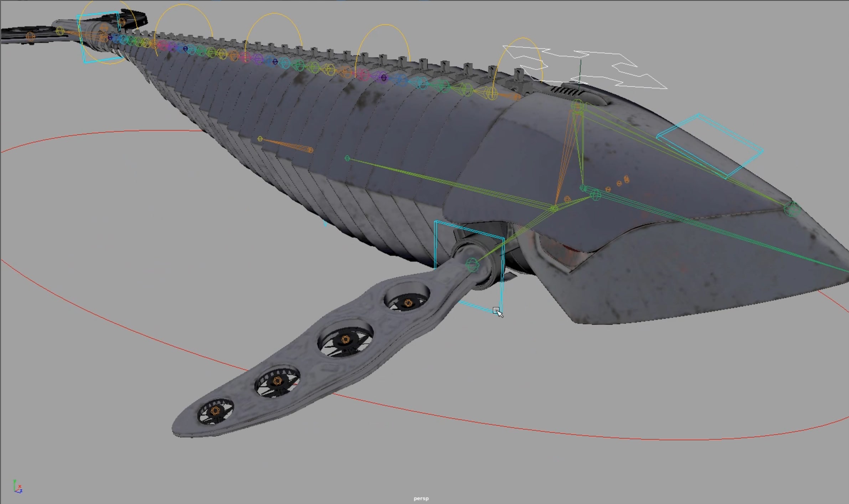Viewport: 849px width, 504px height.
Task: Click the small orange bone on the body side
Action: point(285,145)
